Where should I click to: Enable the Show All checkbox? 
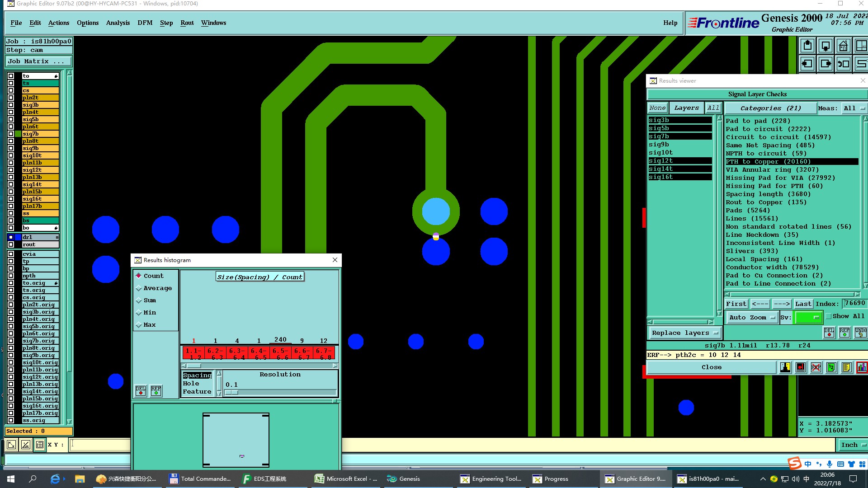click(x=829, y=316)
